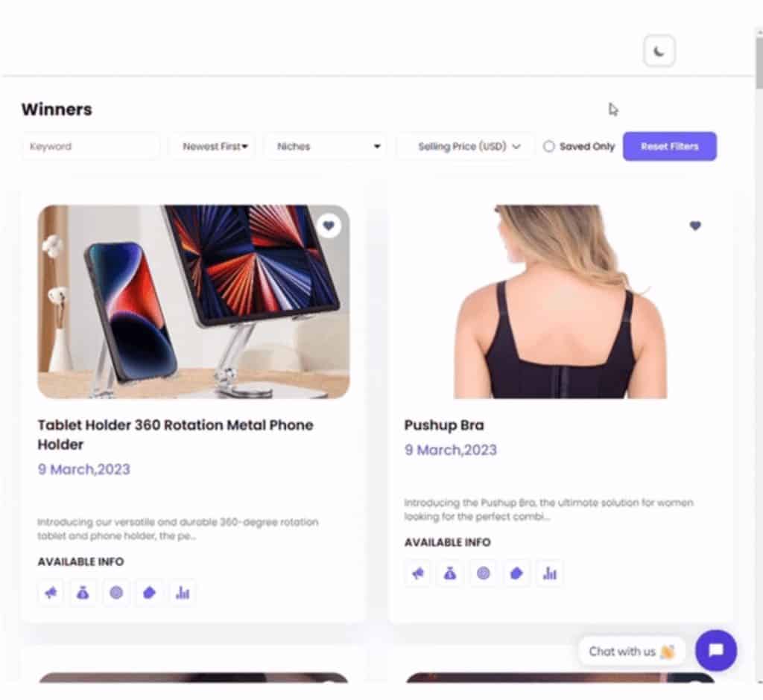Viewport: 763px width, 700px height.
Task: Expand the Niches dropdown
Action: pos(328,147)
